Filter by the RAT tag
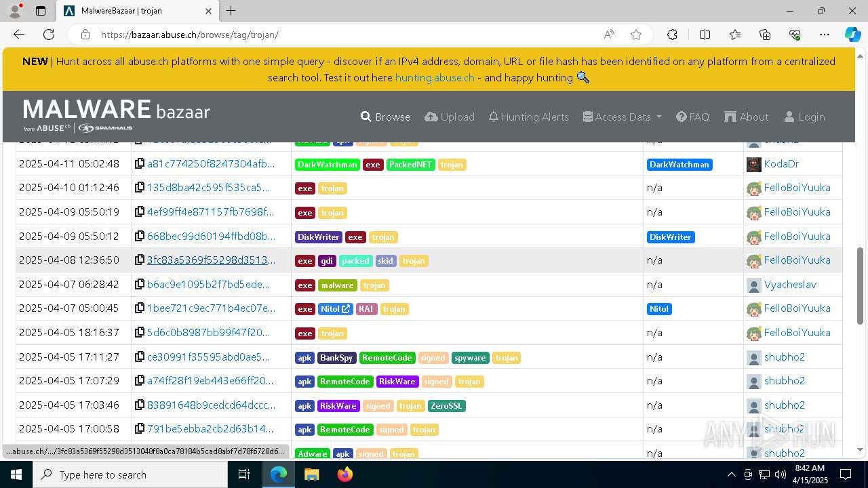The height and width of the screenshot is (488, 868). click(x=366, y=309)
